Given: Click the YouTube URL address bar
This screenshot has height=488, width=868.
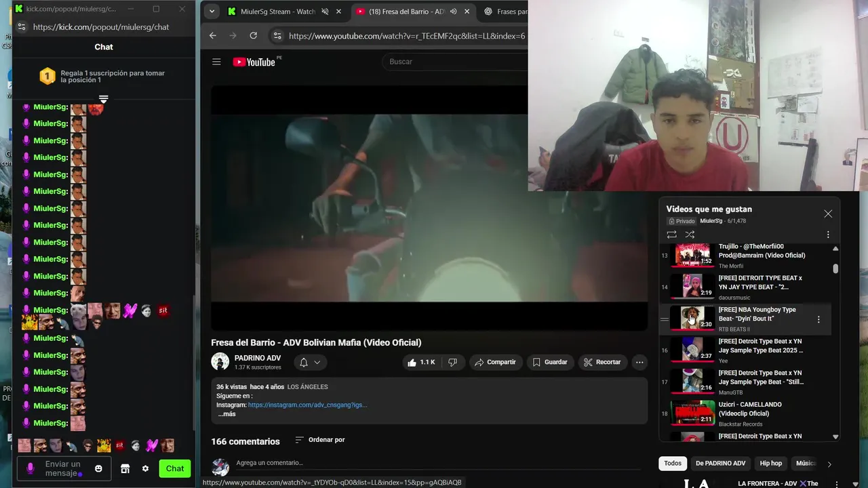Looking at the screenshot, I should click(x=407, y=36).
